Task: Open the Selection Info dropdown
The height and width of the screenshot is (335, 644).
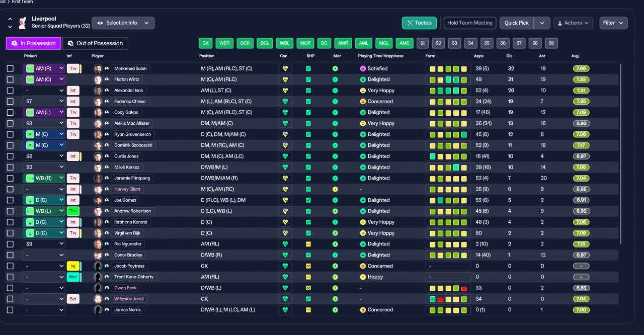Action: (x=123, y=23)
